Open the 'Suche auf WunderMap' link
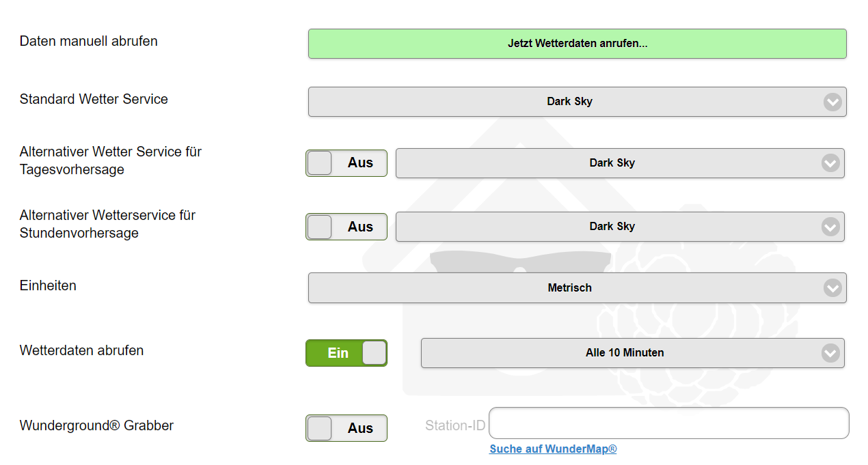Viewport: 868px width, 465px height. 553,449
